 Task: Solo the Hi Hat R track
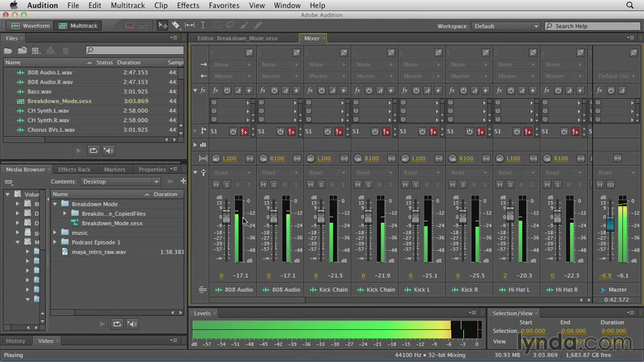tap(558, 185)
